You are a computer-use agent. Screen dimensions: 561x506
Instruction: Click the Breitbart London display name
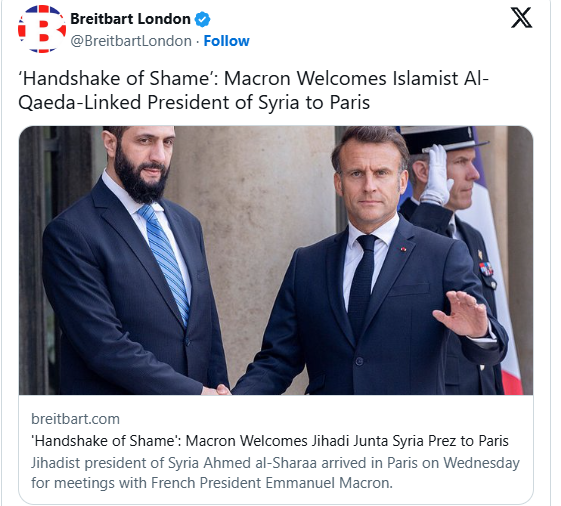[x=130, y=19]
